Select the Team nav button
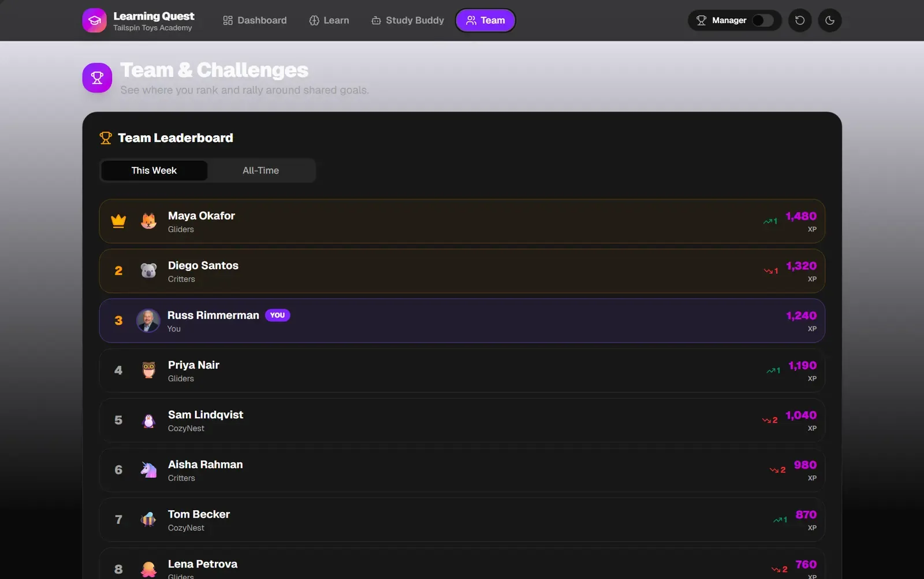Screen dimensions: 924x579 (x=486, y=20)
